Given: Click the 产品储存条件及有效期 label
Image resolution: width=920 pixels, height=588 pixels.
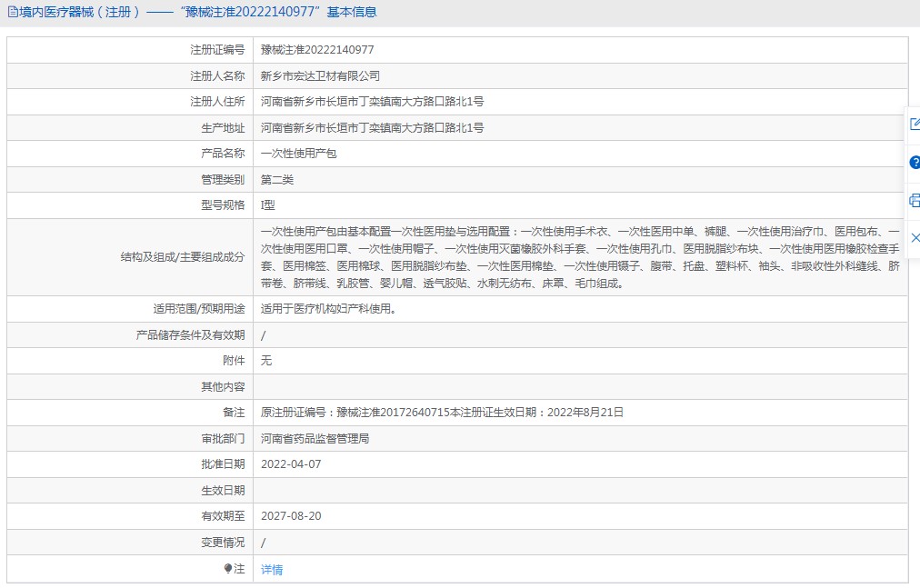Looking at the screenshot, I should pyautogui.click(x=190, y=335).
